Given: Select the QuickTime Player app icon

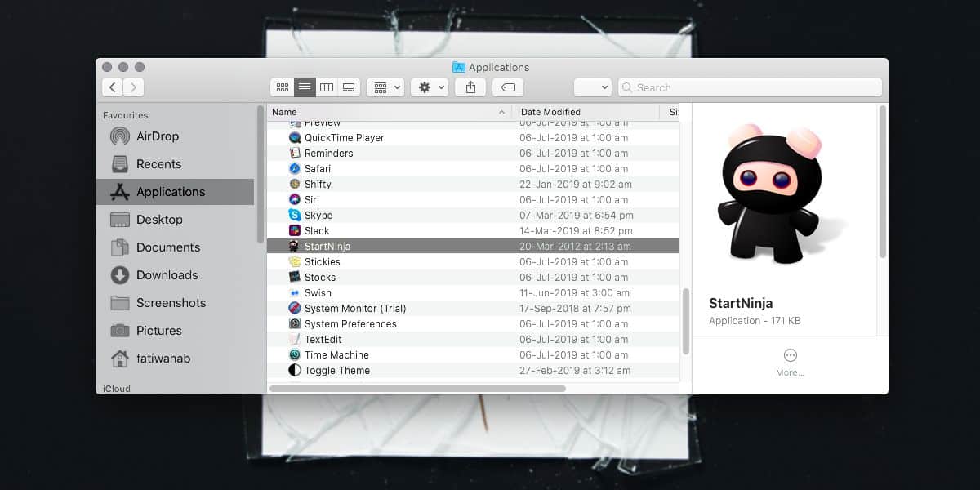Looking at the screenshot, I should tap(295, 138).
